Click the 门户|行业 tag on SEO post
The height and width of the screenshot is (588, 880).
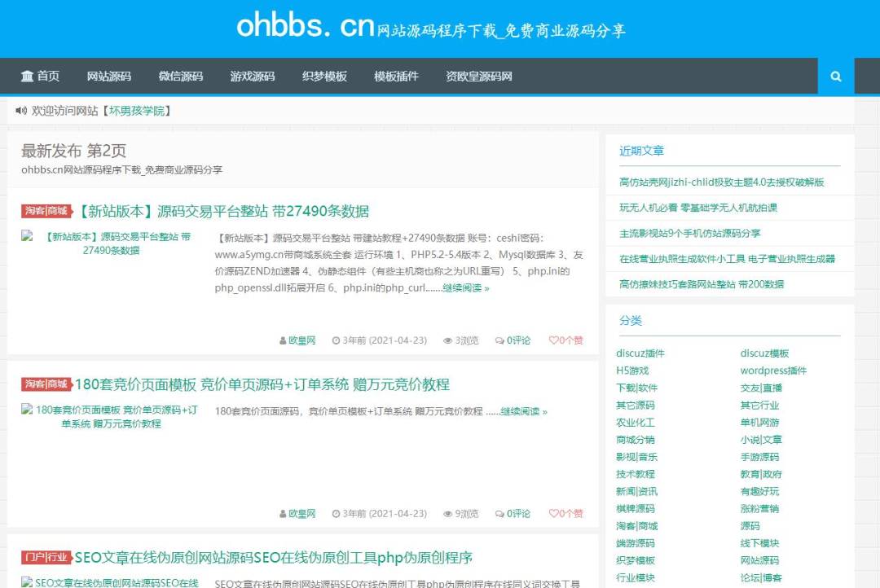(x=46, y=558)
